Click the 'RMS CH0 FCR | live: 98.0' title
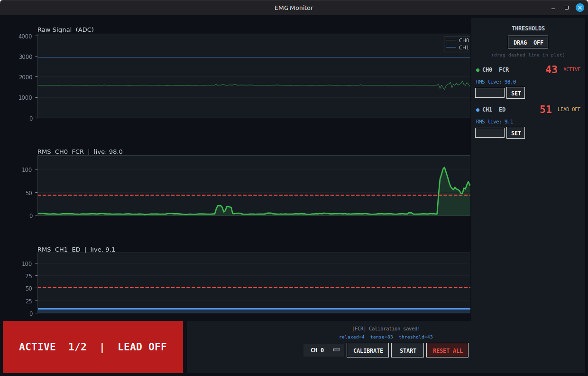The height and width of the screenshot is (376, 588). [80, 152]
